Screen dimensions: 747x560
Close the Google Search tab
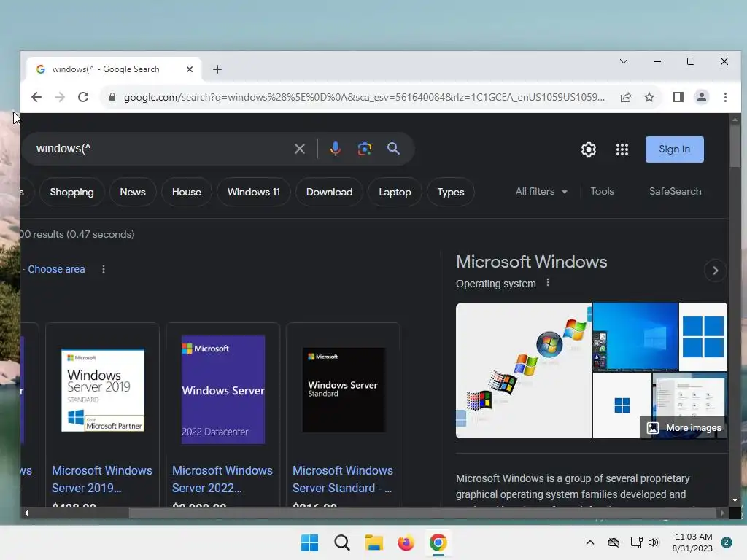coord(190,69)
